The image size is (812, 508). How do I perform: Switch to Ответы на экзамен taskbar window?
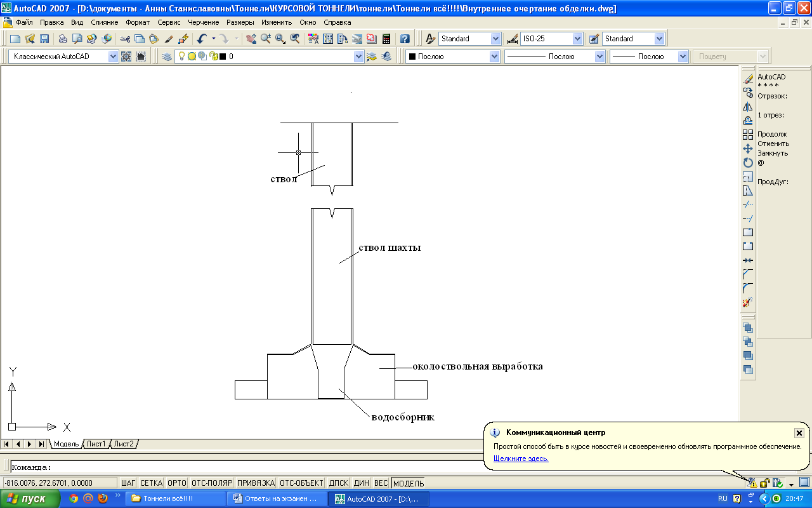277,498
